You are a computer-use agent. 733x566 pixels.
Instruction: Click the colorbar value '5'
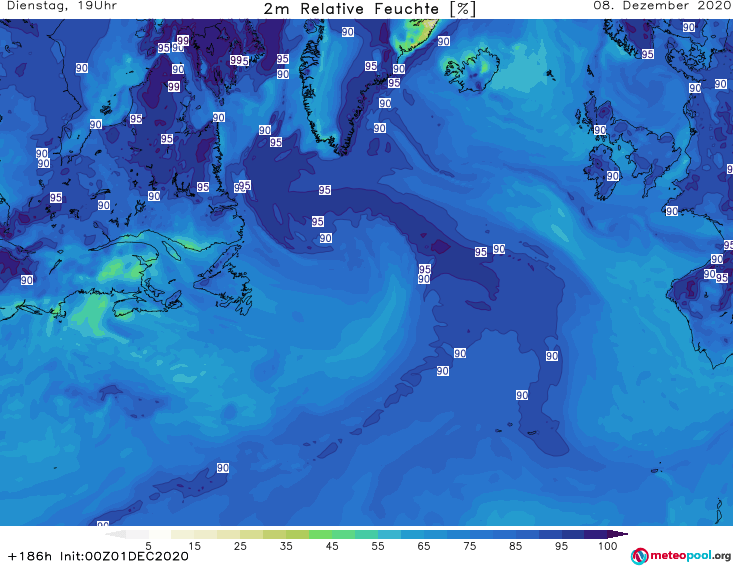(x=148, y=546)
